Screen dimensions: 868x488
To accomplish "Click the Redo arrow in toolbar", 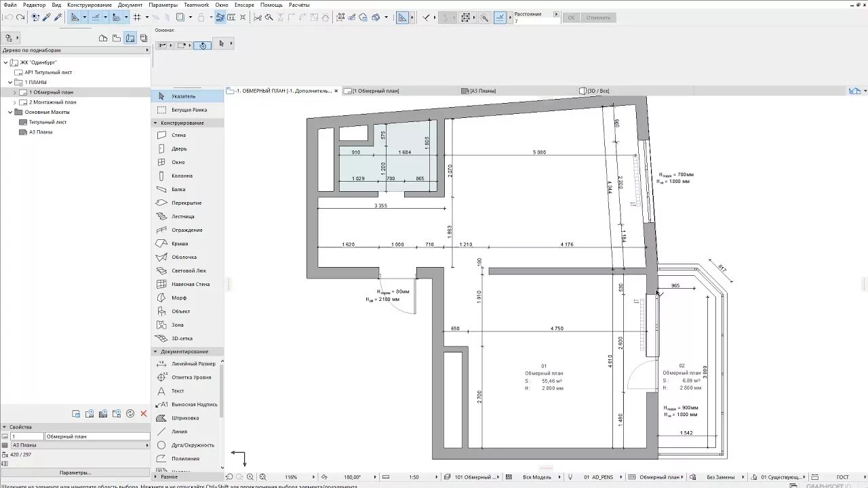I will (x=20, y=17).
